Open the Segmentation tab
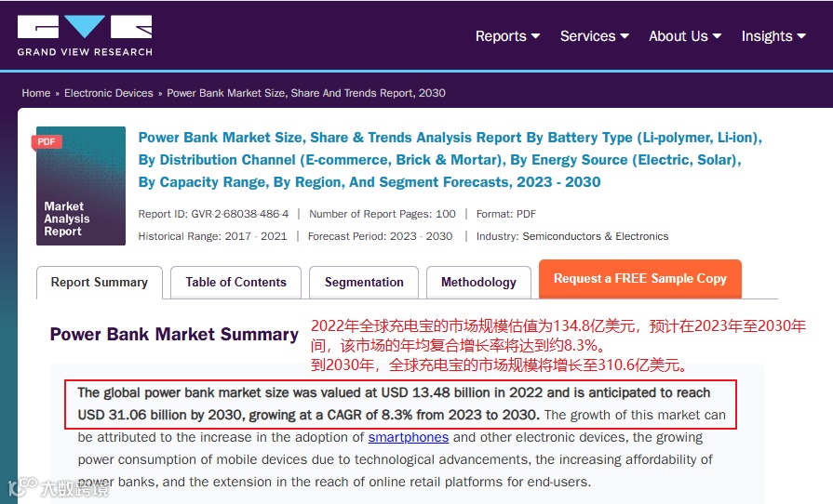Image resolution: width=833 pixels, height=504 pixels. [x=364, y=283]
